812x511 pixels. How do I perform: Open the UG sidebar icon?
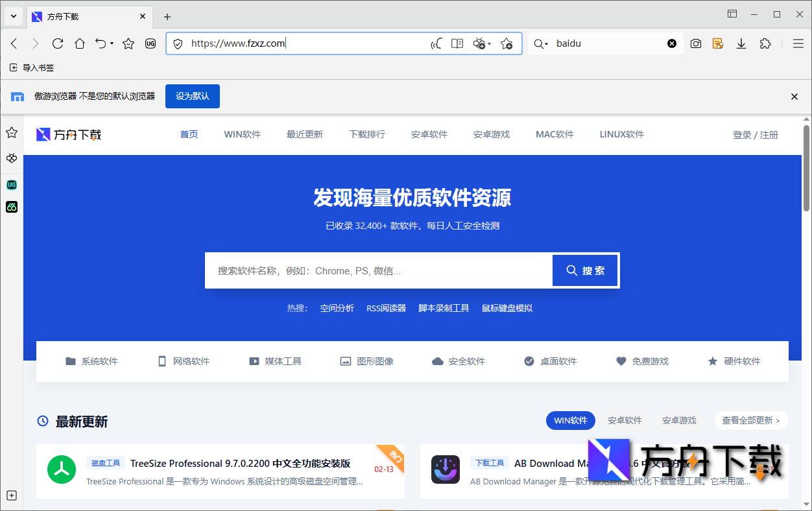click(x=12, y=184)
